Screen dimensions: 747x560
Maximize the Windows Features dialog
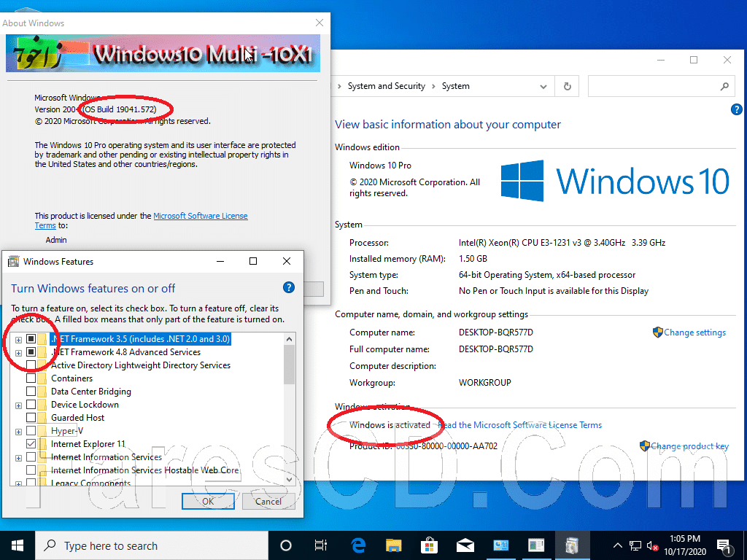click(253, 261)
